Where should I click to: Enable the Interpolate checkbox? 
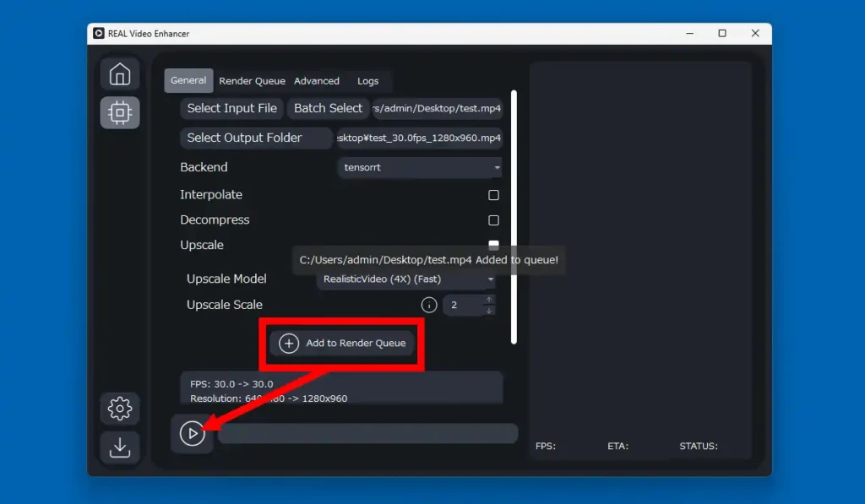pyautogui.click(x=493, y=195)
